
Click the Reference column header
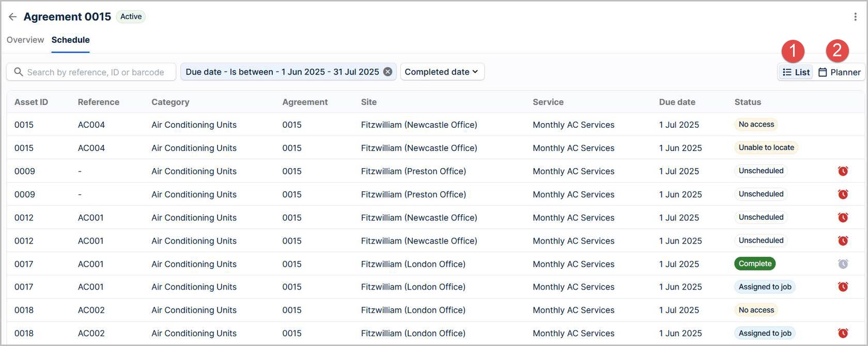tap(99, 102)
